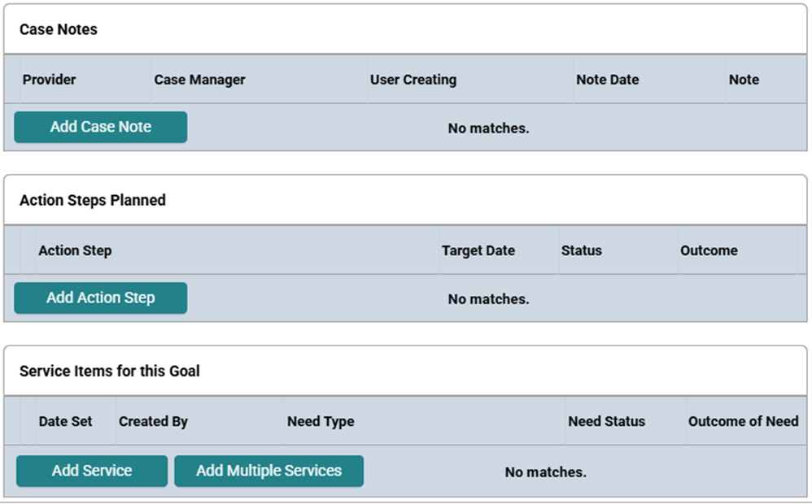Click Service Items for this Goal heading
Viewport: 812px width, 504px height.
[109, 371]
